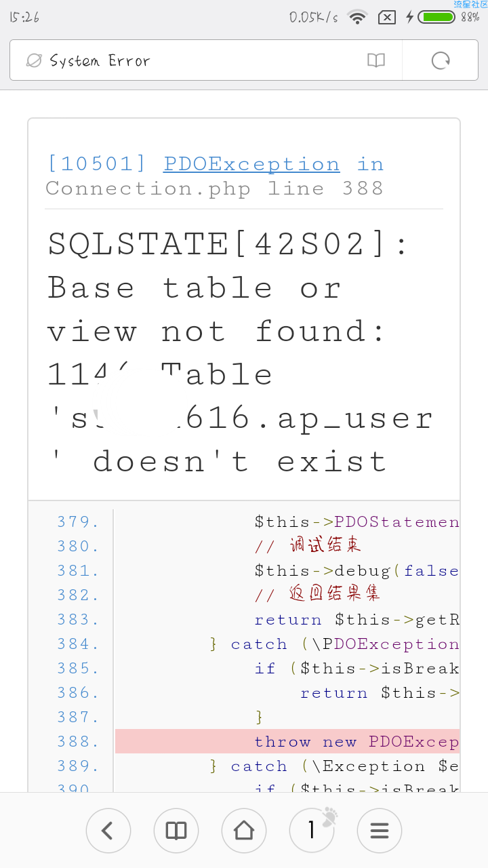Screen dimensions: 488x868
Task: Enable reader mode icon in address bar
Action: click(376, 60)
